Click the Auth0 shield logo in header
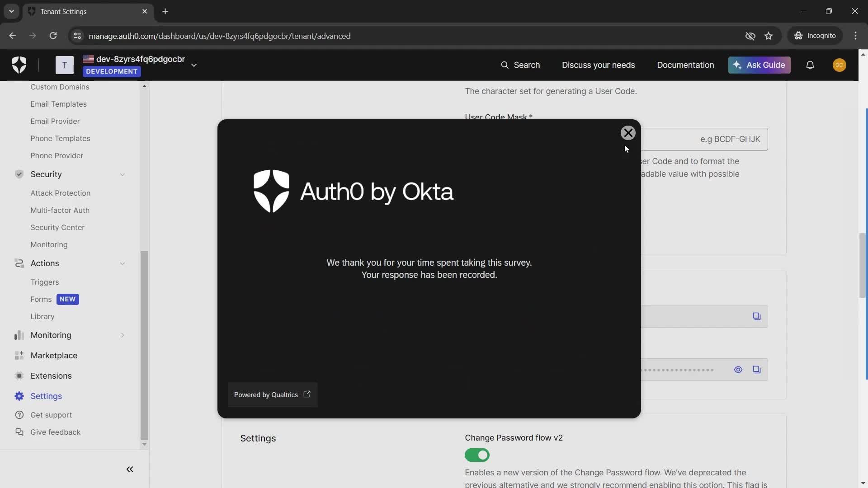 click(x=19, y=65)
